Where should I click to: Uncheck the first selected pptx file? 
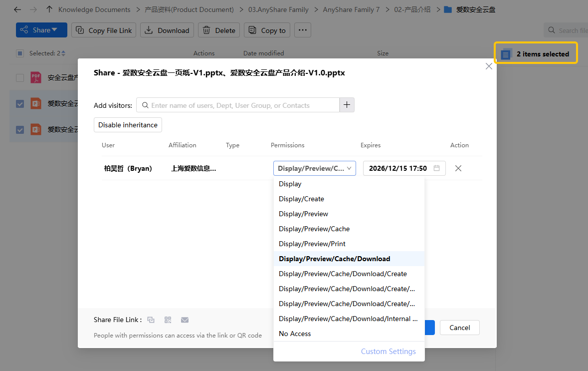tap(20, 104)
